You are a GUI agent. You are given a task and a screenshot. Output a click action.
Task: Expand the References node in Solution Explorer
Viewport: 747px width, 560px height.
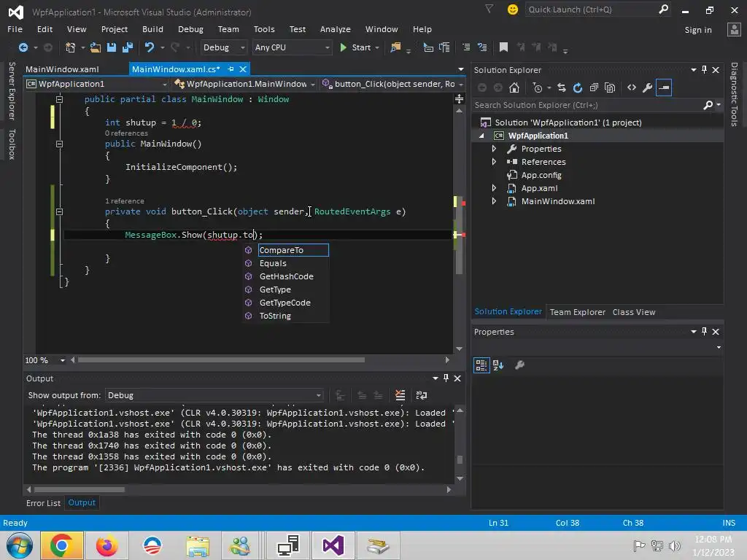click(x=494, y=162)
